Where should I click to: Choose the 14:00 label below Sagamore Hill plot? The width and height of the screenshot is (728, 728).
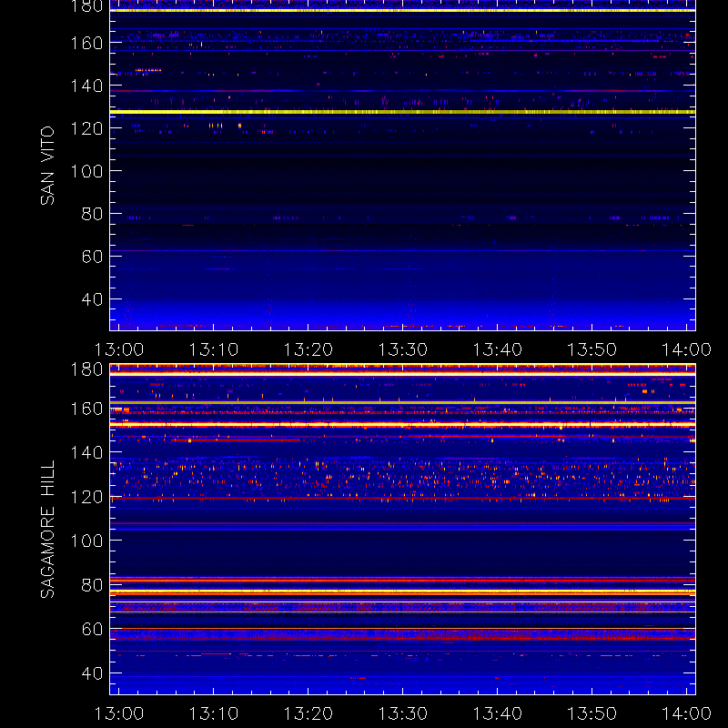[686, 713]
